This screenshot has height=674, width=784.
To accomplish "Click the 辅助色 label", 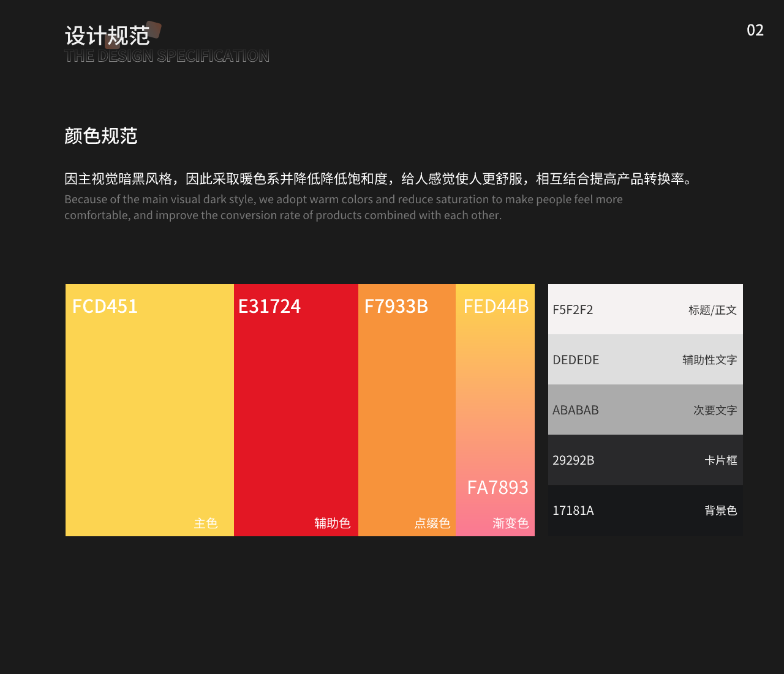I will pos(333,523).
